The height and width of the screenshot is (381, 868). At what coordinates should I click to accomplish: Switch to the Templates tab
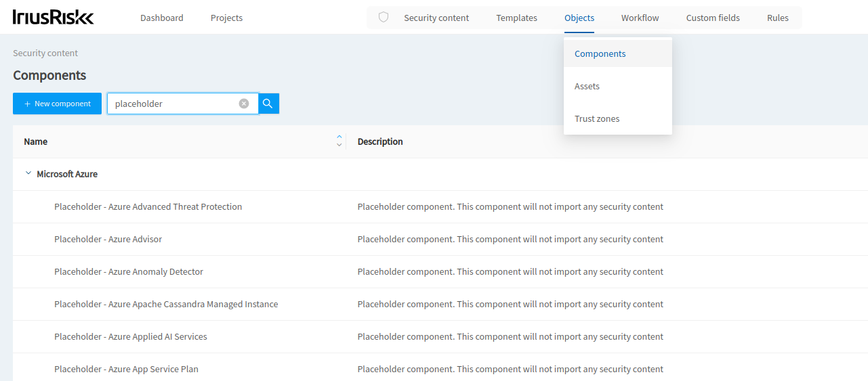click(x=516, y=18)
